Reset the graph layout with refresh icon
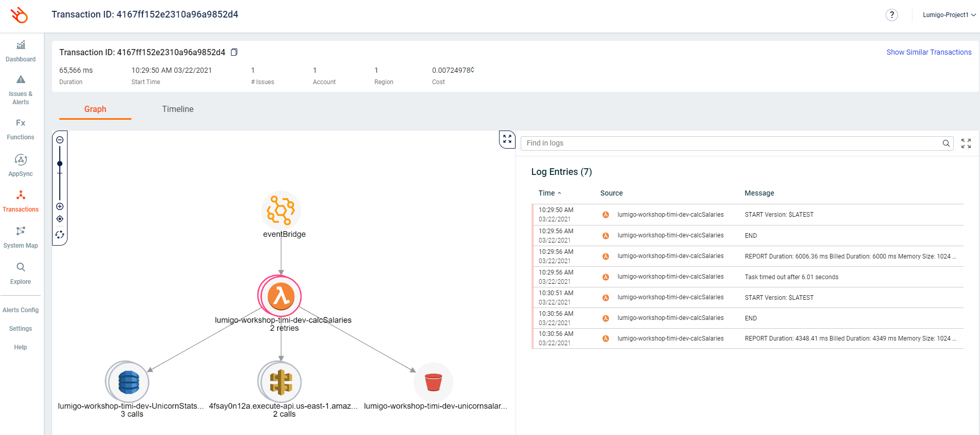This screenshot has height=435, width=980. pos(60,235)
